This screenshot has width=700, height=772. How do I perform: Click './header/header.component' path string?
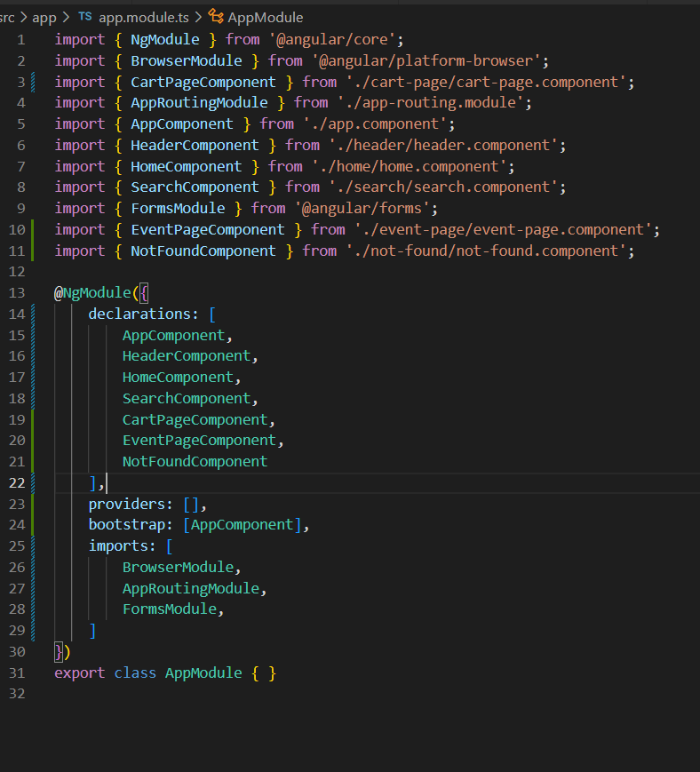pos(443,146)
